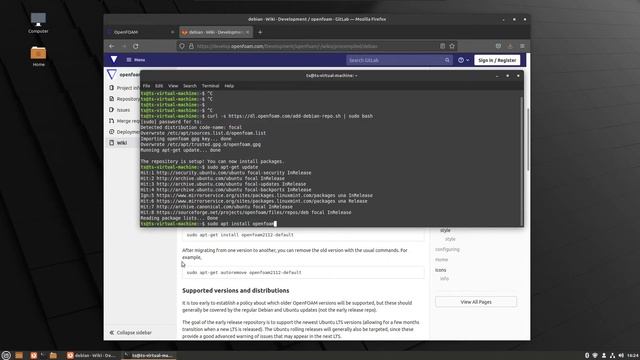Go forward in Firefox
The height and width of the screenshot is (360, 640).
coord(124,46)
